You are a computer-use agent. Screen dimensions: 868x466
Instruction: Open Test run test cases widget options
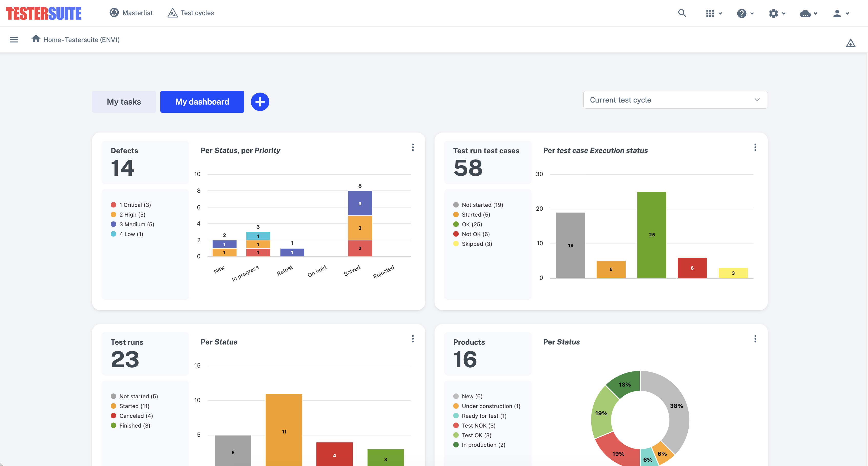755,147
